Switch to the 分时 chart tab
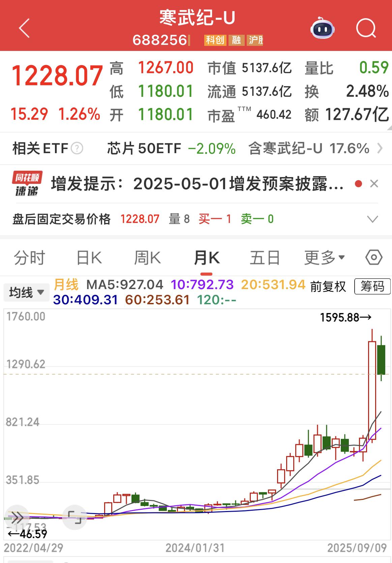 click(29, 258)
